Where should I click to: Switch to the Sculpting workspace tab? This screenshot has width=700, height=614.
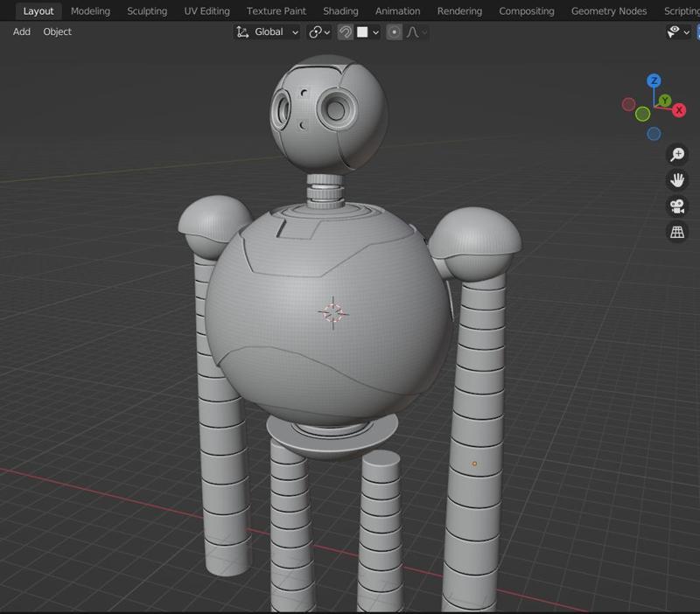pos(147,11)
